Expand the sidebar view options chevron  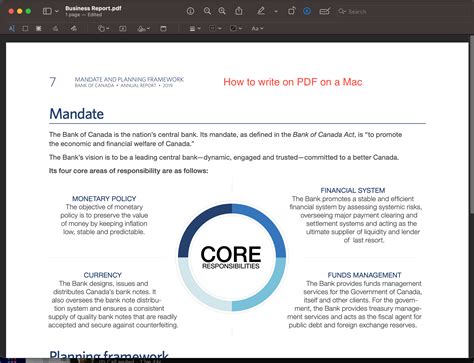[x=57, y=11]
